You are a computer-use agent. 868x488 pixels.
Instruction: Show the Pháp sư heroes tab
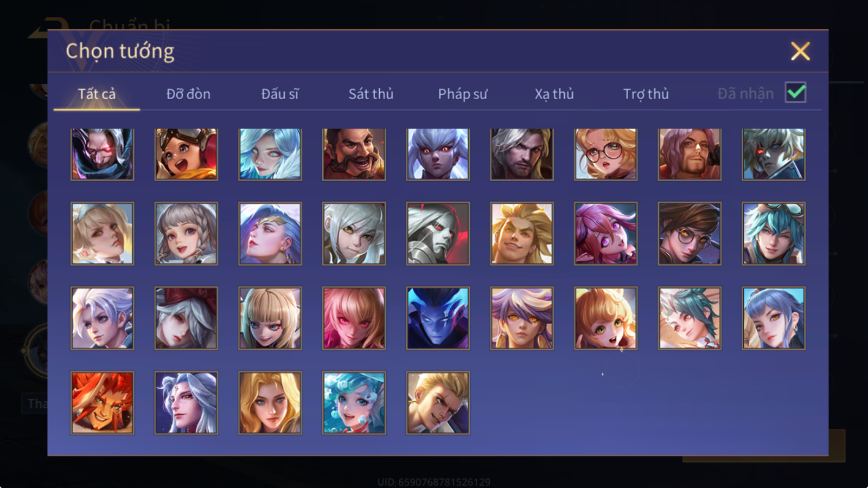(463, 94)
